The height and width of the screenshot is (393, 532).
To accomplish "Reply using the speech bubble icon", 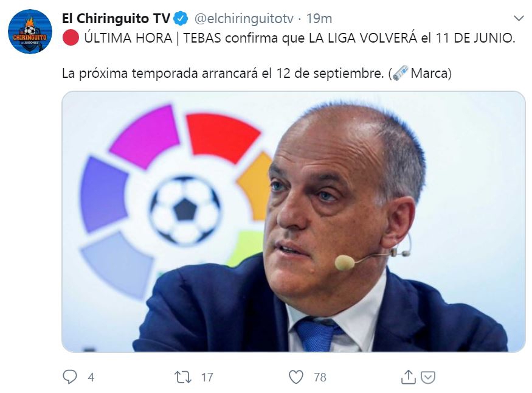I will [x=70, y=377].
